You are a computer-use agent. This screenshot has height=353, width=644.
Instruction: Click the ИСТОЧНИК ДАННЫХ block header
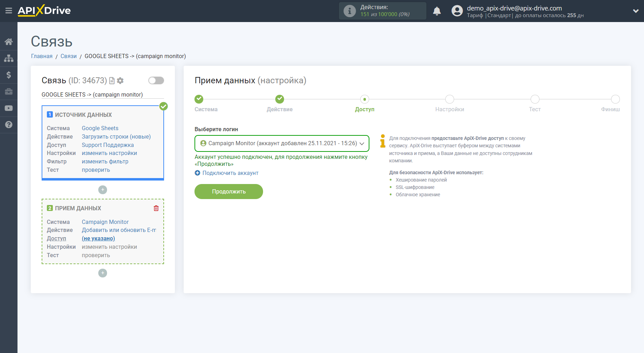pyautogui.click(x=83, y=115)
